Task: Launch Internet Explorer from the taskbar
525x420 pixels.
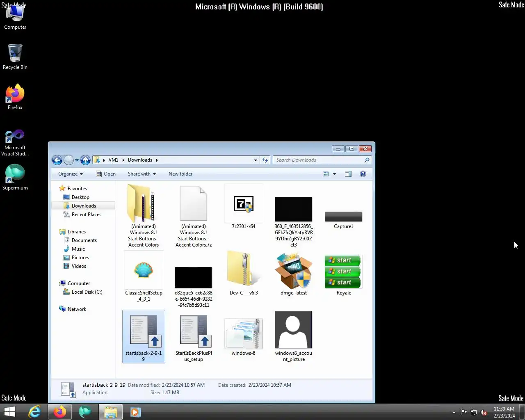Action: coord(34,412)
